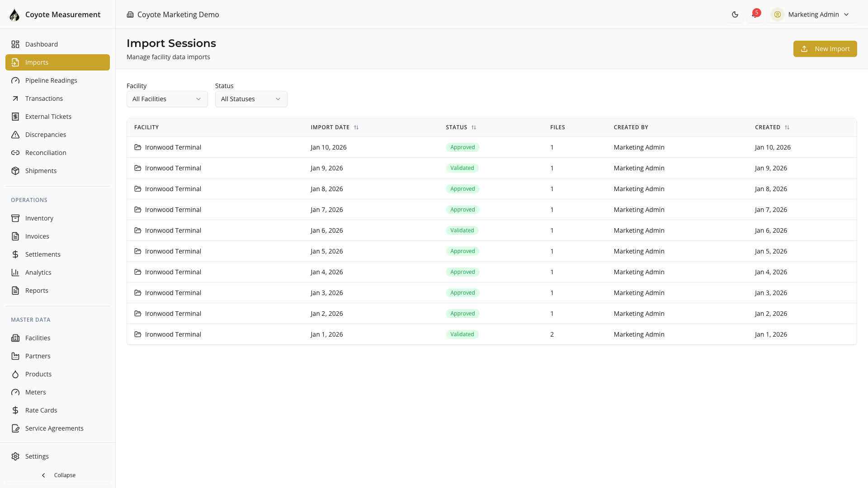Click the Reconciliation link icon

(x=15, y=153)
